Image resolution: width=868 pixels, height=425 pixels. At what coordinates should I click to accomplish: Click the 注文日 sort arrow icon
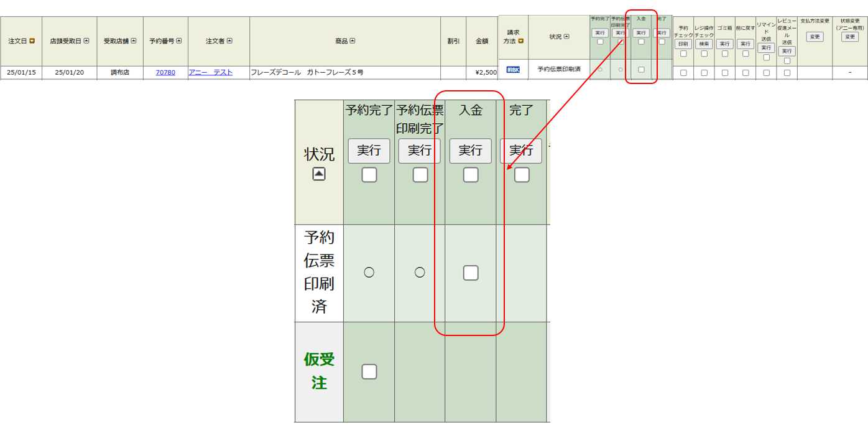pyautogui.click(x=32, y=41)
